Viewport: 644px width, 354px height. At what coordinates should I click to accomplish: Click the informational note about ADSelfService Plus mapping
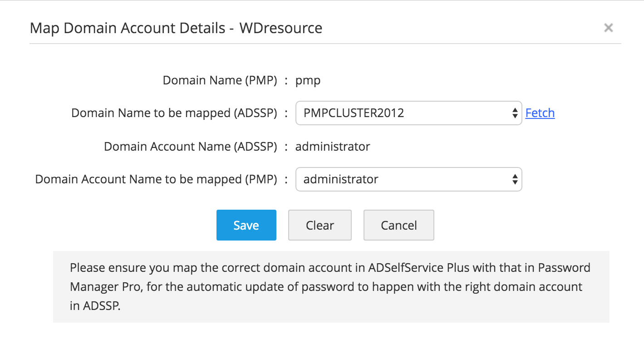coord(330,286)
